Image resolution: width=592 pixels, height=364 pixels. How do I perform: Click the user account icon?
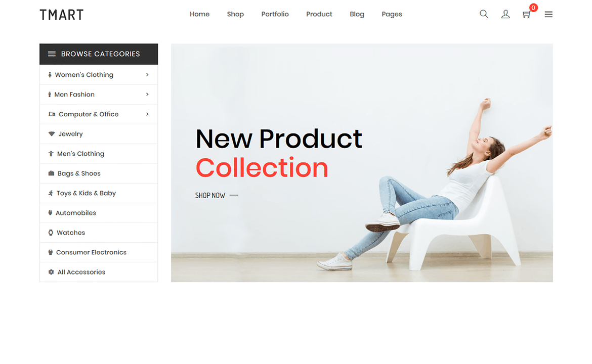coord(505,14)
